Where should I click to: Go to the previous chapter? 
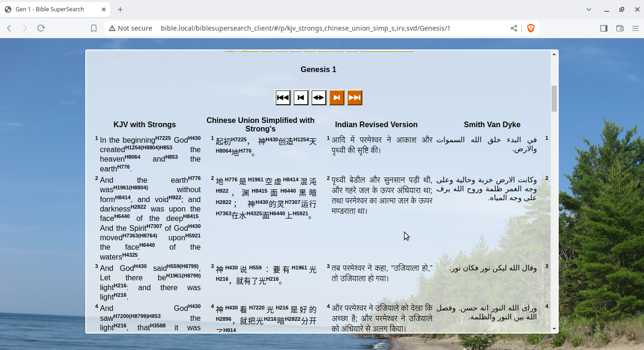301,98
